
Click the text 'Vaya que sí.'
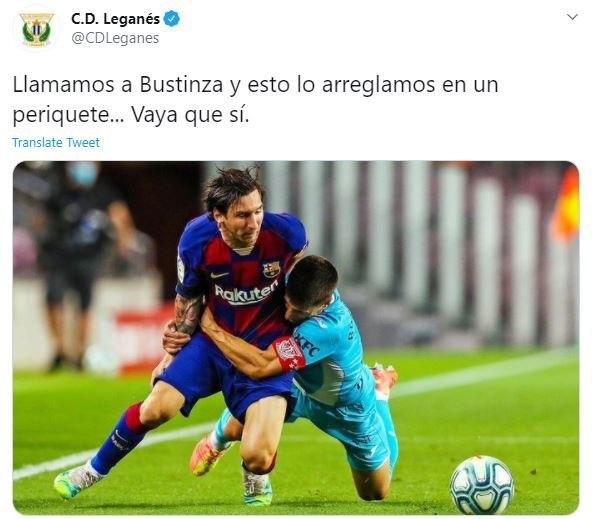point(190,115)
